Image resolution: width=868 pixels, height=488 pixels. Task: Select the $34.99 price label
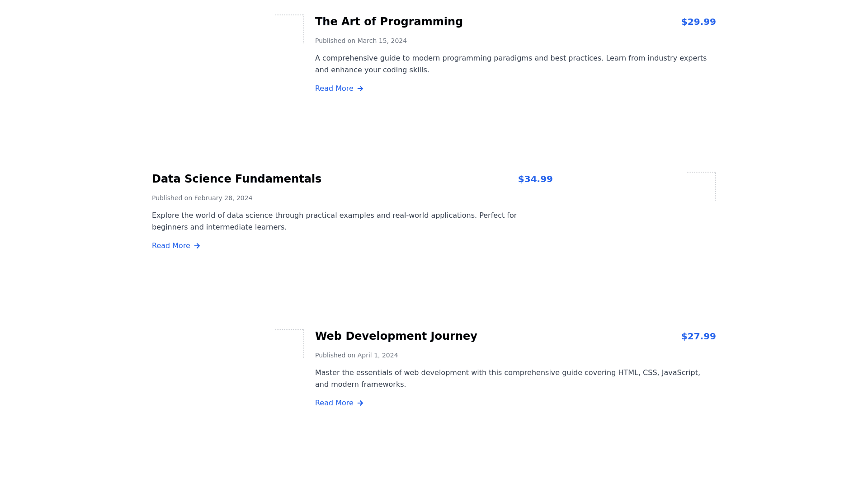[x=535, y=179]
